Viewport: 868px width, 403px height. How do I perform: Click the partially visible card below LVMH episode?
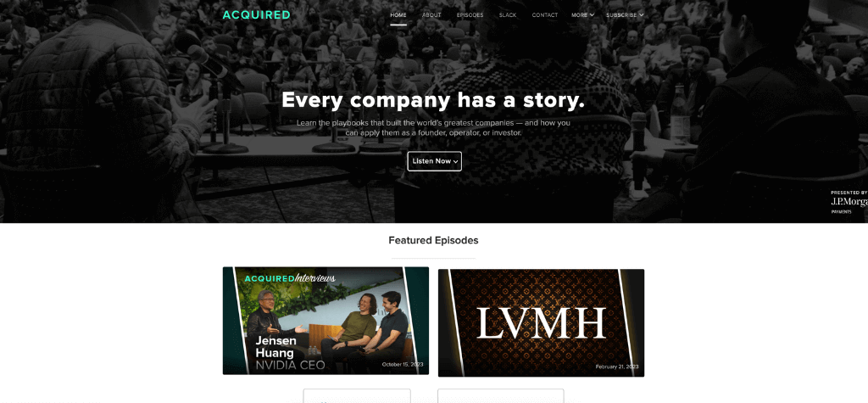pos(500,396)
